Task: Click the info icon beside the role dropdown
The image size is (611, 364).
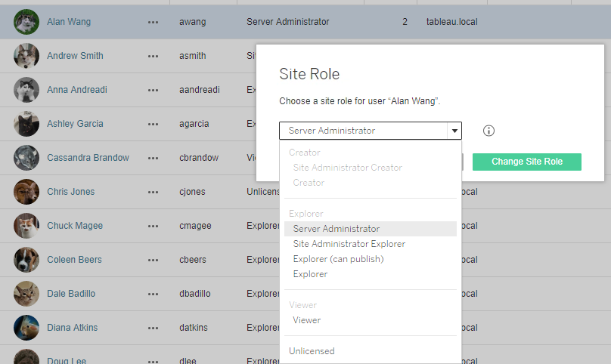Action: tap(488, 131)
